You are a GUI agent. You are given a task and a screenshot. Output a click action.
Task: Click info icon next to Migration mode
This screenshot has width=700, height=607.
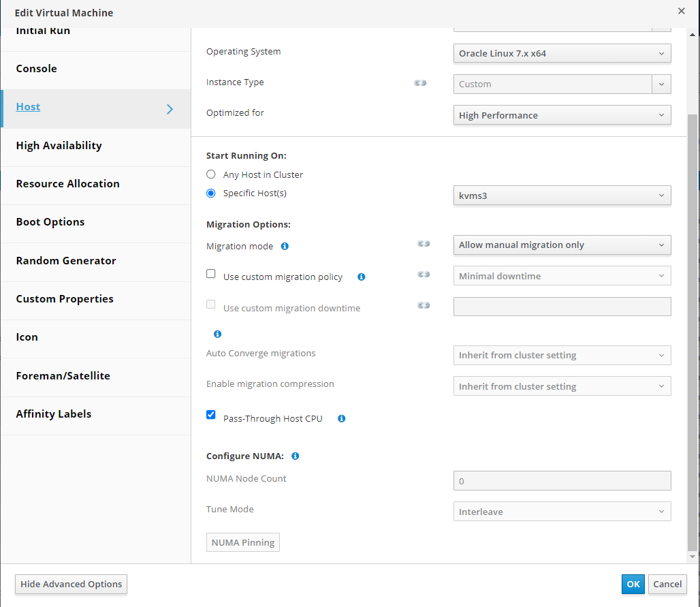pos(285,246)
